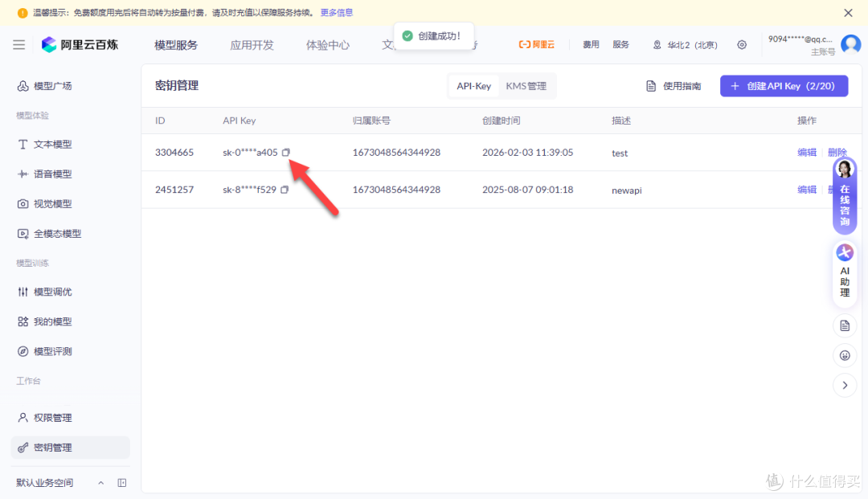Switch to the 体验中心 top tab
Image resolution: width=868 pixels, height=499 pixels.
point(328,45)
